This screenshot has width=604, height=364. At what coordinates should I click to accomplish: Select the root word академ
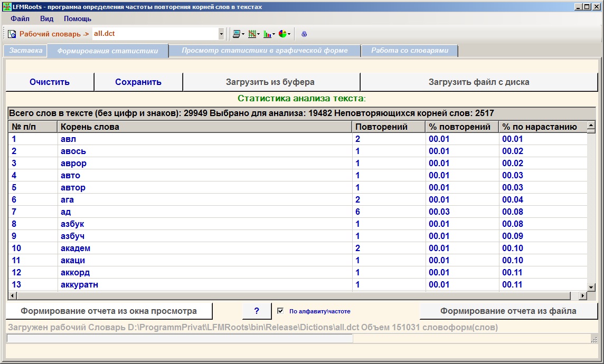coord(76,248)
